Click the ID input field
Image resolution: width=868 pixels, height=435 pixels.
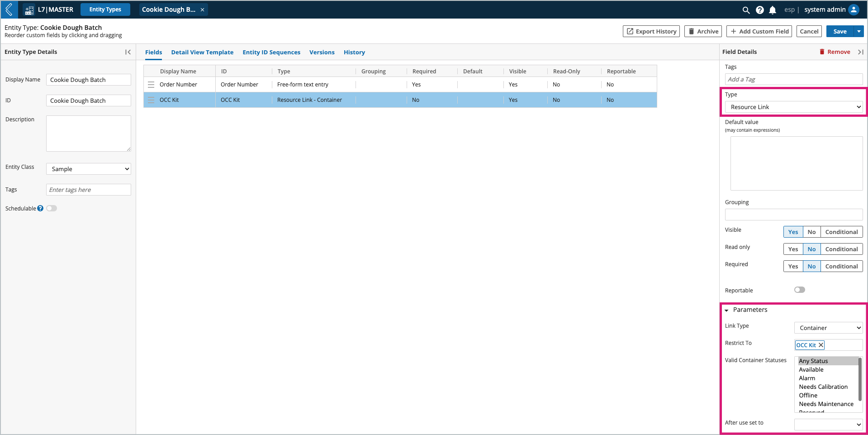[x=89, y=100]
